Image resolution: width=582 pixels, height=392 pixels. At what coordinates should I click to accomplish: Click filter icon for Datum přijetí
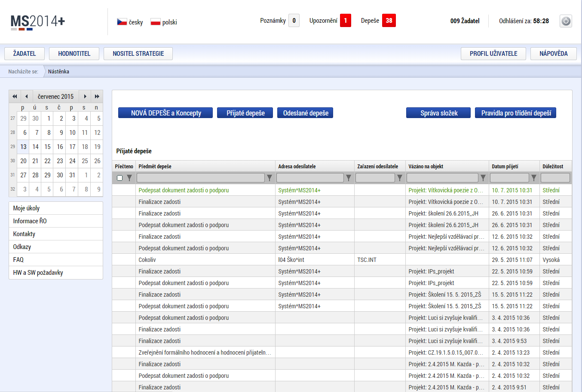click(534, 178)
